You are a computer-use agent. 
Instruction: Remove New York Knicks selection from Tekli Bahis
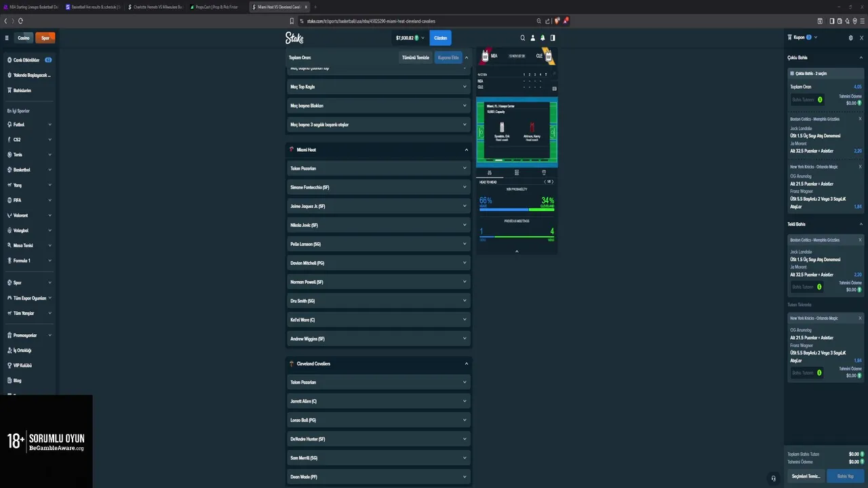[x=860, y=318]
